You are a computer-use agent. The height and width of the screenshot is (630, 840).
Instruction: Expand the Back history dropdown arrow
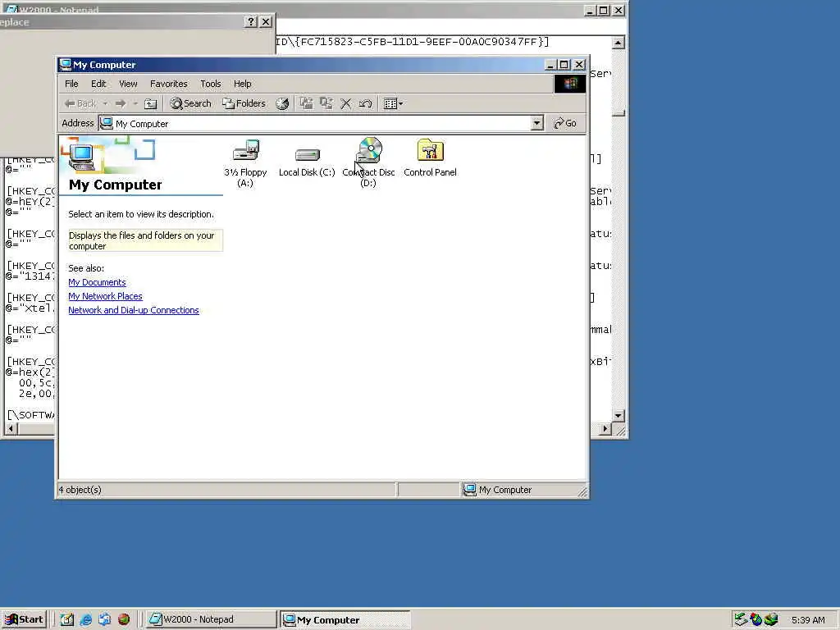(106, 103)
